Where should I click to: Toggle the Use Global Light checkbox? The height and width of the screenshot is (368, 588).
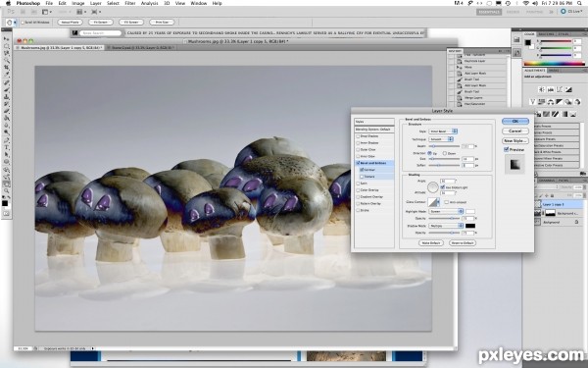pyautogui.click(x=443, y=187)
